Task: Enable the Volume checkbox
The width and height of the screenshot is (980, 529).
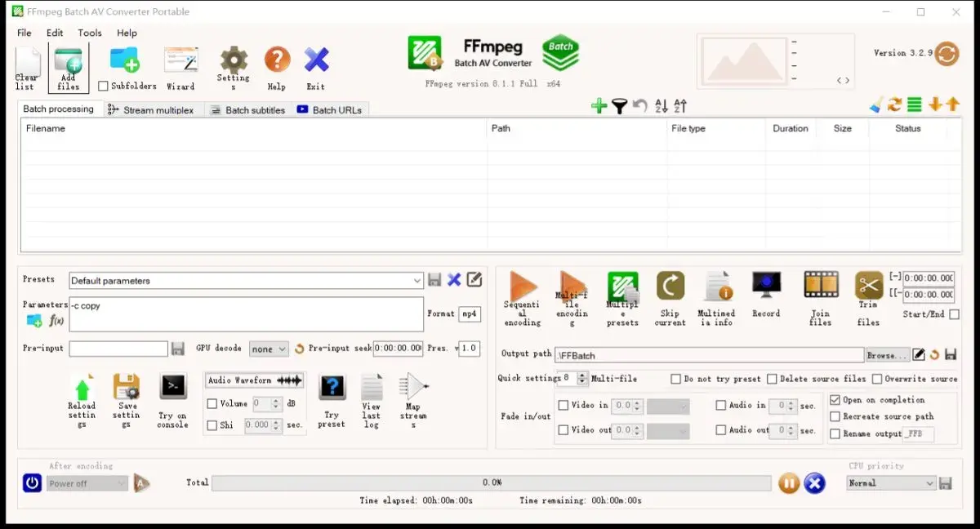Action: click(x=212, y=403)
